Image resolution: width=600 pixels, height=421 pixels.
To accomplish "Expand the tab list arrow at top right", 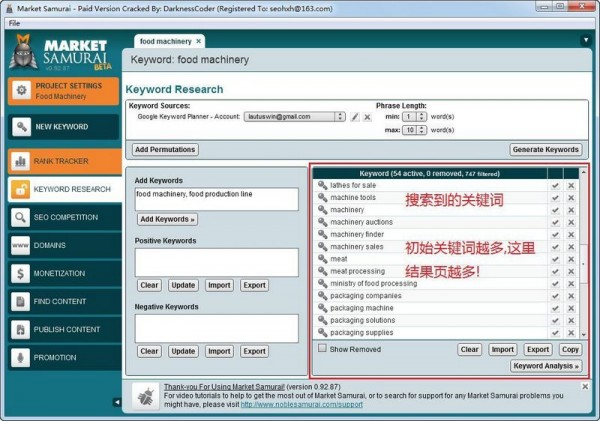I will 585,41.
